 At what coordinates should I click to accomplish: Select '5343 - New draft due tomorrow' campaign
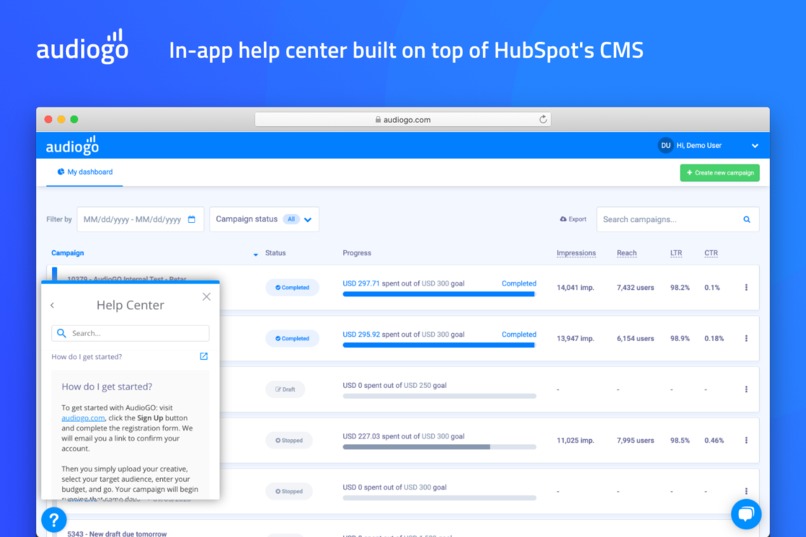[x=117, y=533]
